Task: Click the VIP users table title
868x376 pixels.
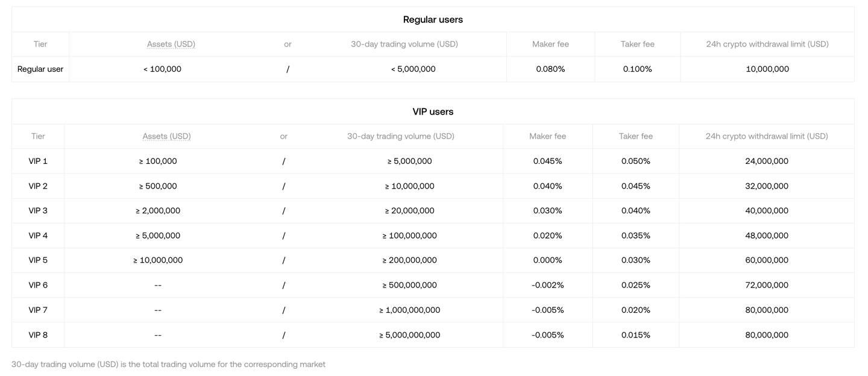Action: coord(433,111)
